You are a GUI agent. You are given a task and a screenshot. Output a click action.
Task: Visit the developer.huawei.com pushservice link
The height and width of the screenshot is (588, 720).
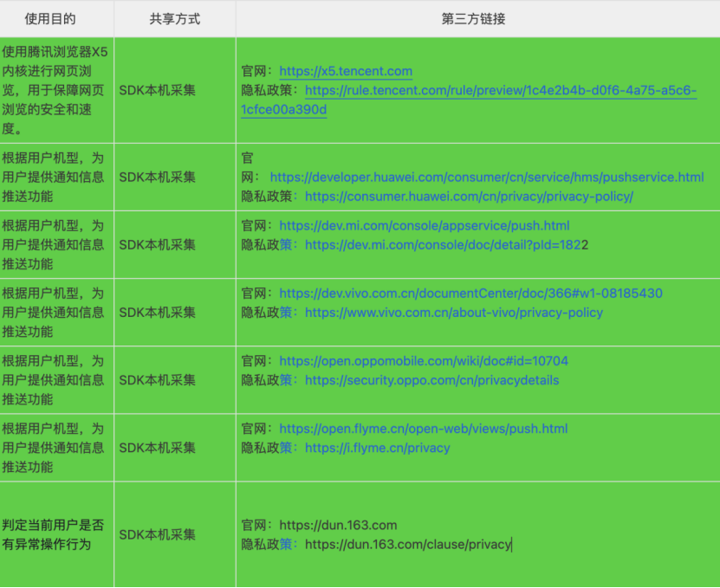[x=487, y=178]
